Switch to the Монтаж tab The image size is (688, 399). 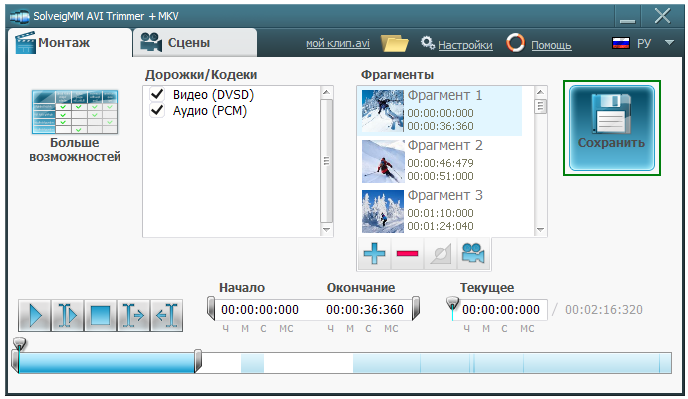click(x=69, y=43)
